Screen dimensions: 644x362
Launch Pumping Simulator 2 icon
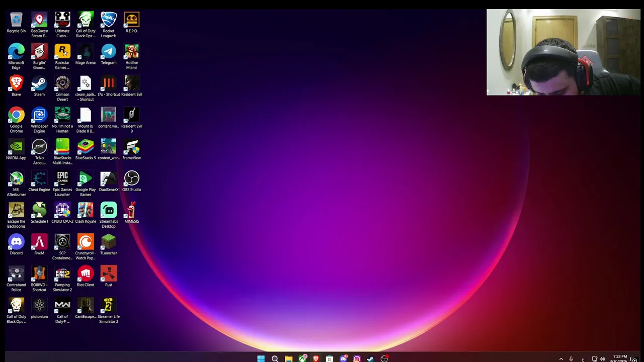coord(62,279)
